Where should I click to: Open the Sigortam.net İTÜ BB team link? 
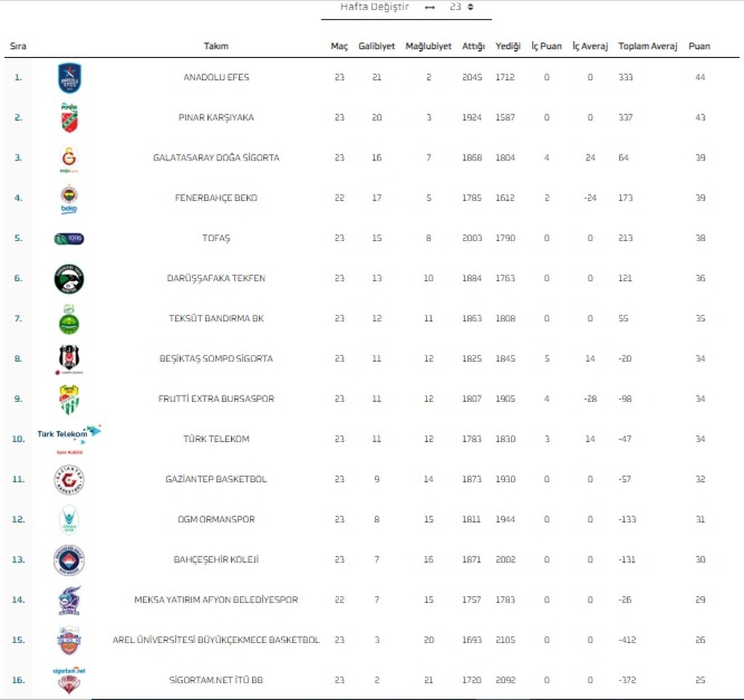[216, 680]
